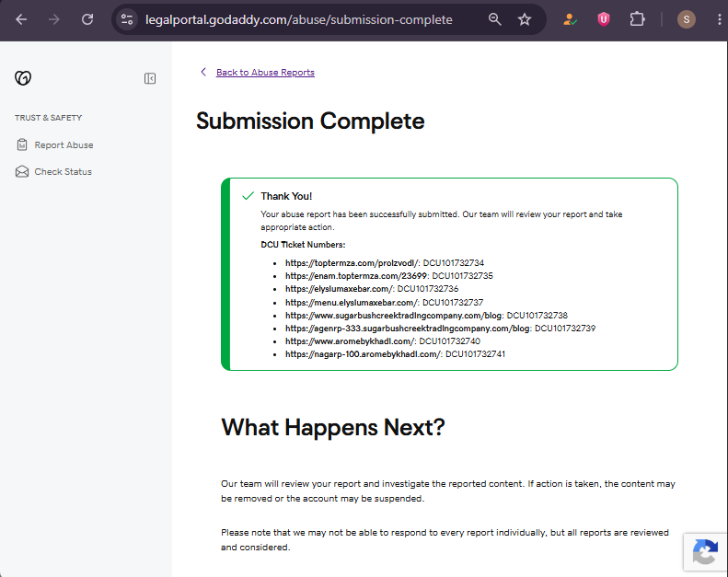
Task: Click the toptermza.com/prolzvodl ticket entry
Action: [x=385, y=263]
